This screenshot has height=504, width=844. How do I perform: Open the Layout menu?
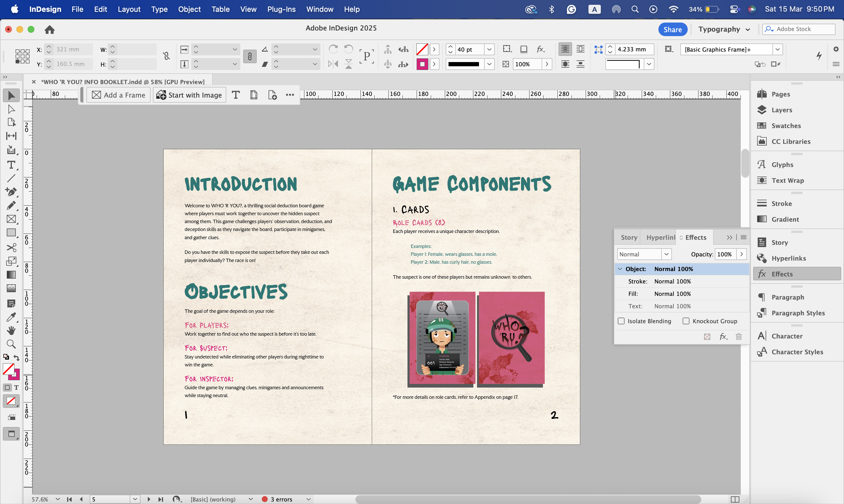tap(129, 9)
